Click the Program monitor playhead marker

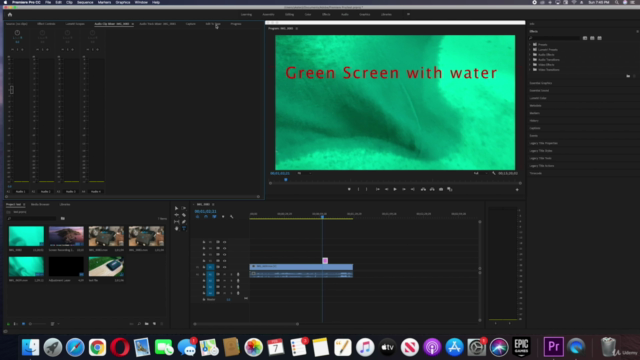pyautogui.click(x=286, y=180)
